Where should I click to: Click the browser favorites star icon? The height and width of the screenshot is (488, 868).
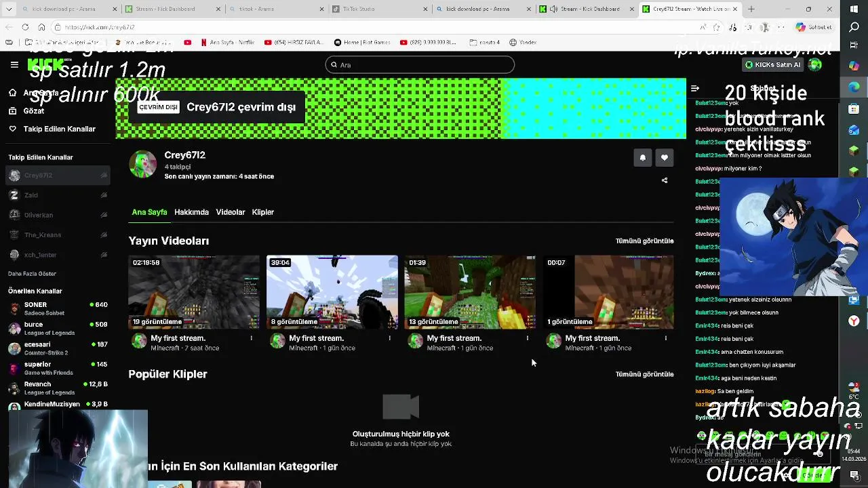pos(717,27)
